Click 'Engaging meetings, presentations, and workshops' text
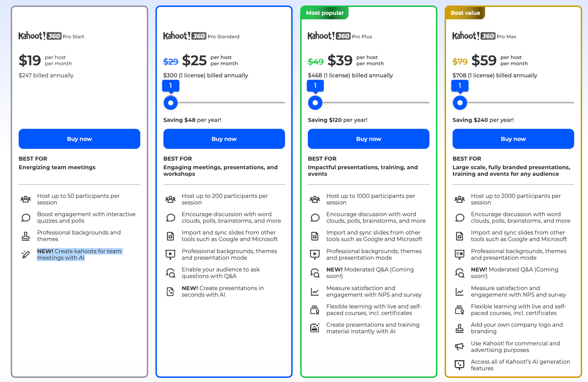Viewport: 588px width, 382px height. (x=220, y=171)
